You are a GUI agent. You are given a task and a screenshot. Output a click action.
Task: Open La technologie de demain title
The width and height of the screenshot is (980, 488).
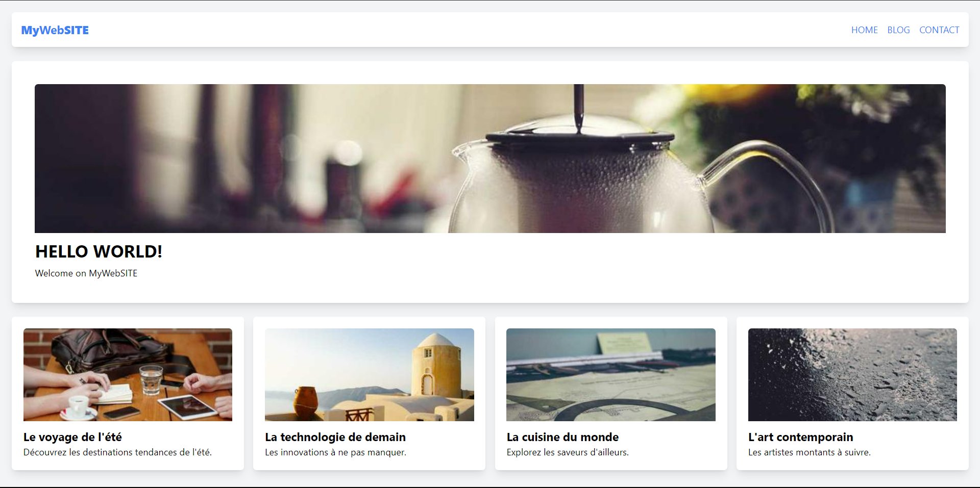click(x=335, y=437)
